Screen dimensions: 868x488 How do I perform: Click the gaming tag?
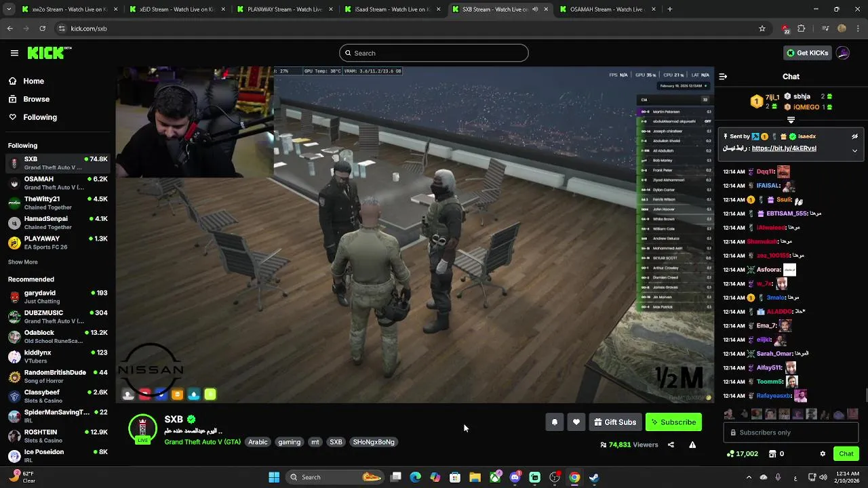coord(289,442)
